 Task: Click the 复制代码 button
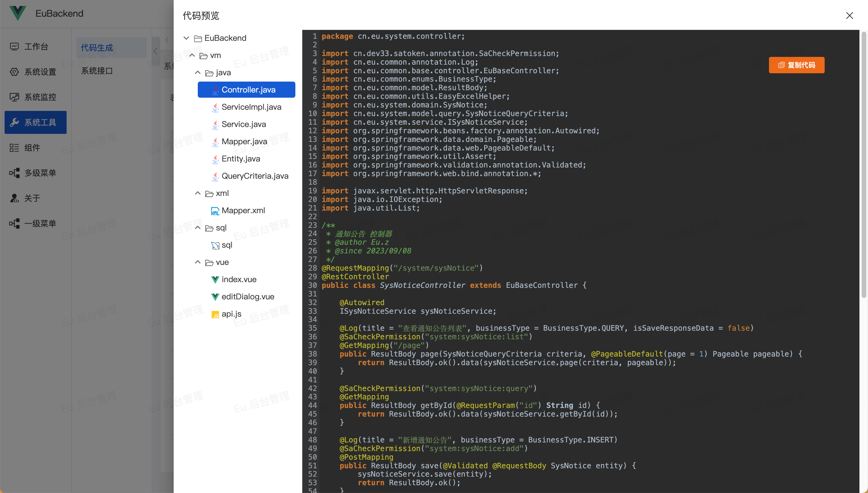click(796, 65)
